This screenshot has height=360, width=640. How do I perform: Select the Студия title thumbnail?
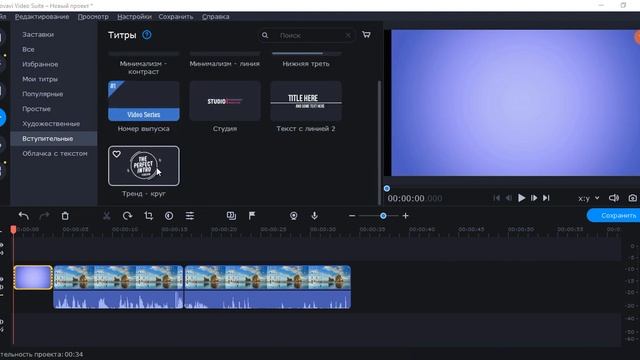click(x=225, y=101)
